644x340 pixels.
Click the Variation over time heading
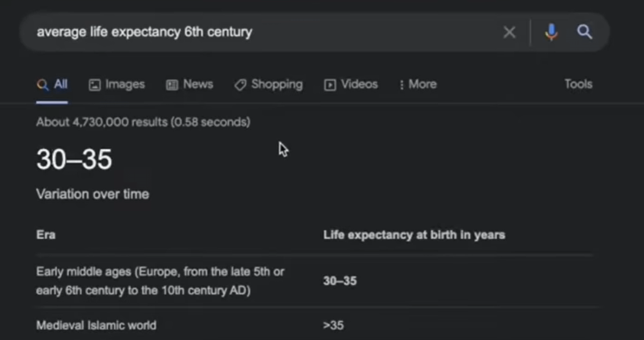point(93,194)
